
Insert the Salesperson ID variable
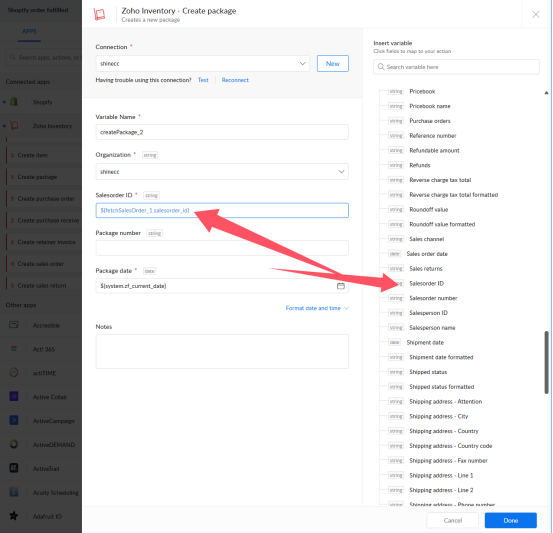(428, 313)
